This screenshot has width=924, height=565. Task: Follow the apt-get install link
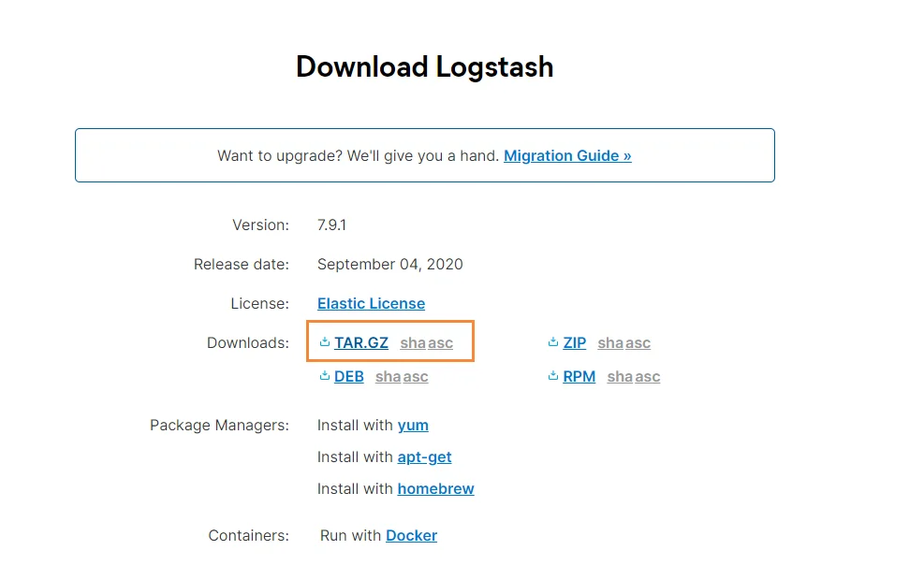(x=424, y=457)
